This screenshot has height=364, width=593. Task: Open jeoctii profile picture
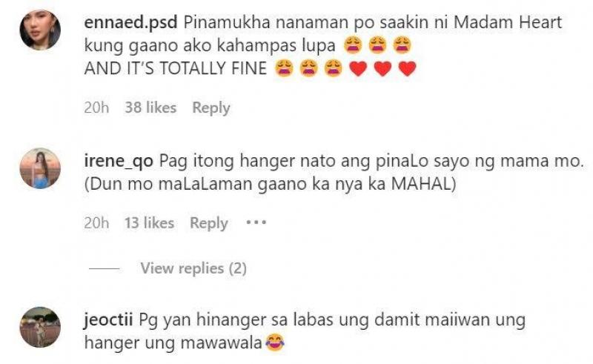click(x=40, y=327)
